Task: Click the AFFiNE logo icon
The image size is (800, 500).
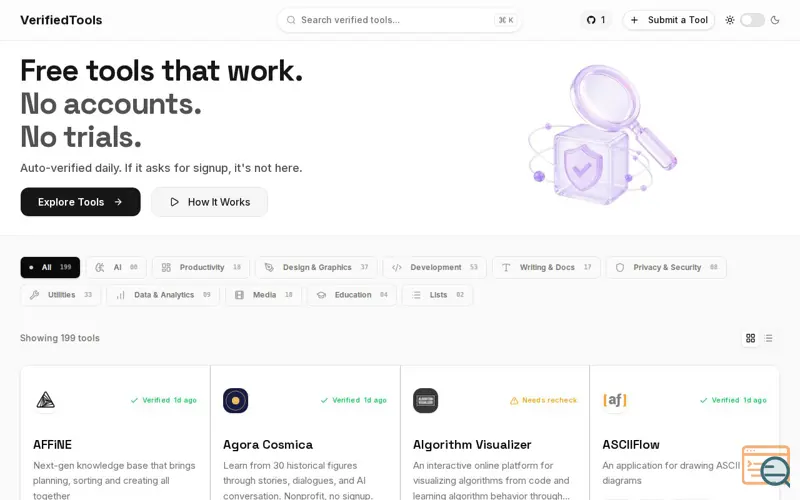Action: point(45,400)
